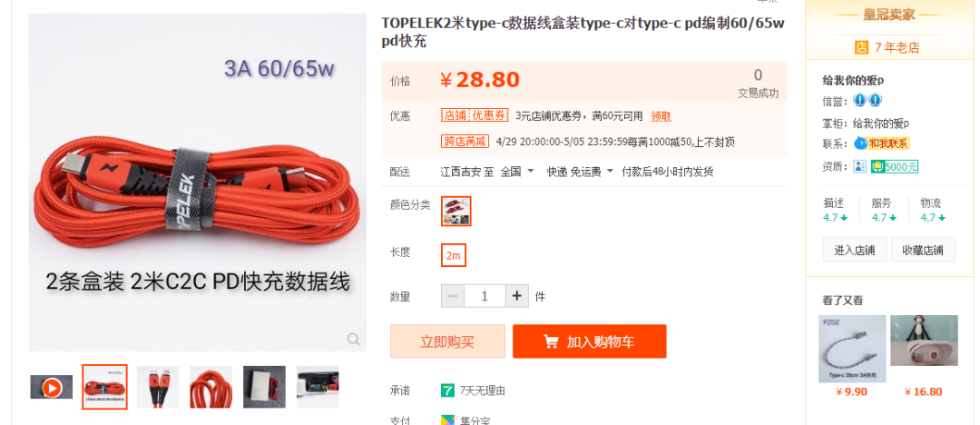Increase quantity with the plus button

point(517,296)
